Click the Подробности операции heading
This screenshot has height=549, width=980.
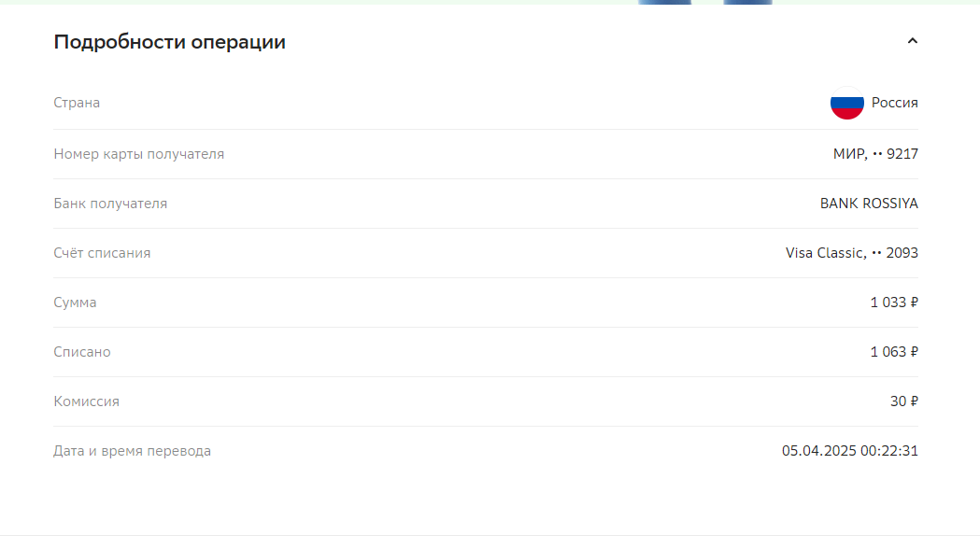169,42
